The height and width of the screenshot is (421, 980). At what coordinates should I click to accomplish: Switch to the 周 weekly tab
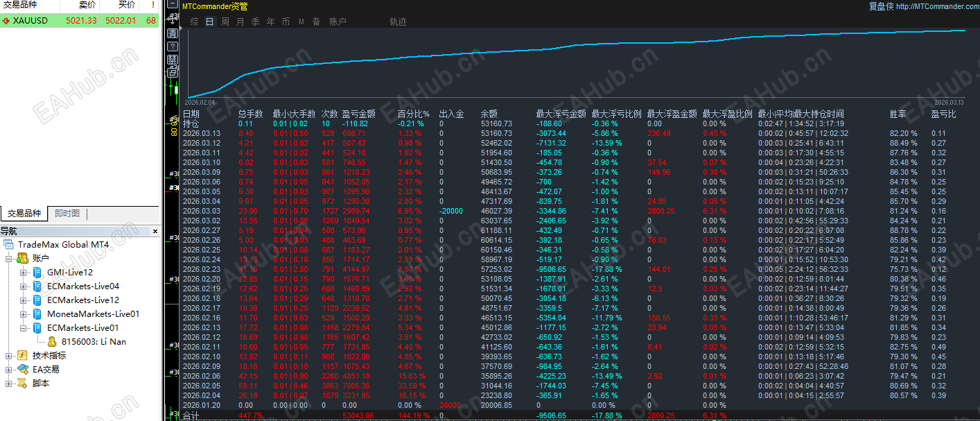225,22
